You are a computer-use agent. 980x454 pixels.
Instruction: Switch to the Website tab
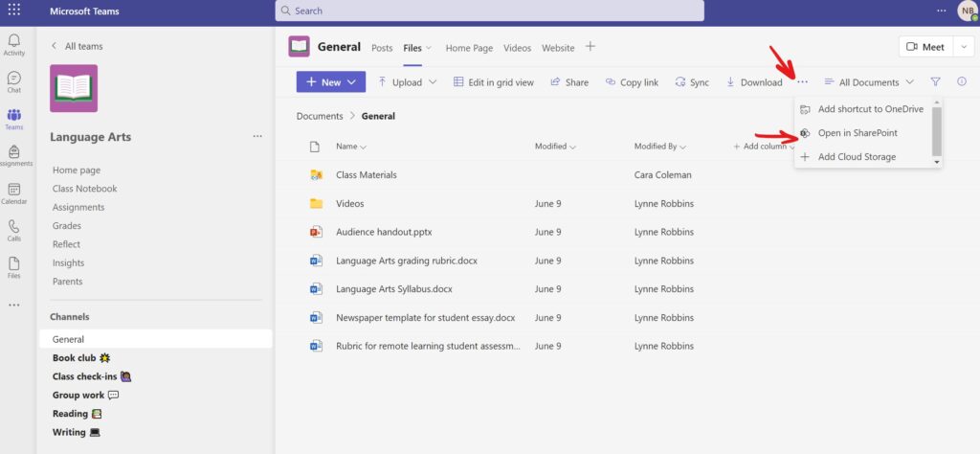coord(558,48)
